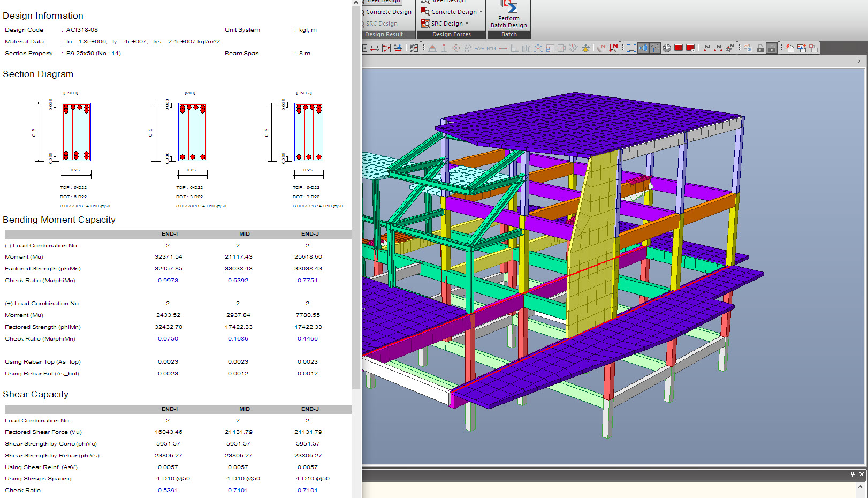868x498 pixels.
Task: Click the open padlock unlock icon
Action: click(760, 48)
